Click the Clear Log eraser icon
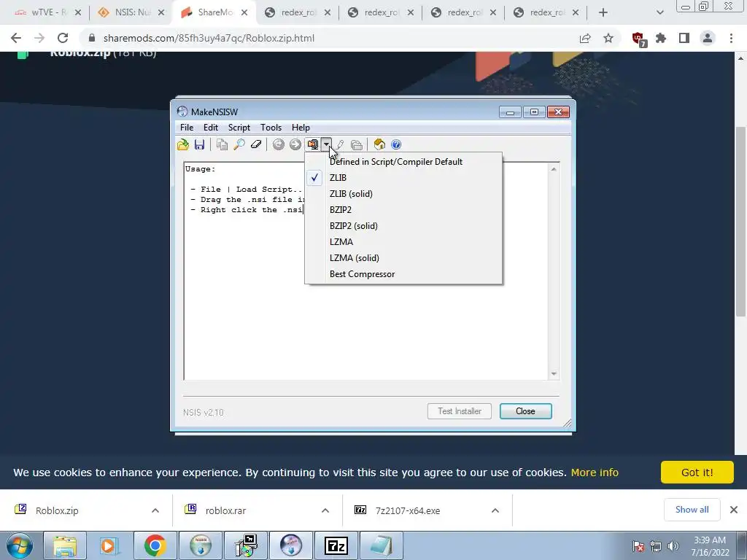The height and width of the screenshot is (560, 747). pos(256,144)
